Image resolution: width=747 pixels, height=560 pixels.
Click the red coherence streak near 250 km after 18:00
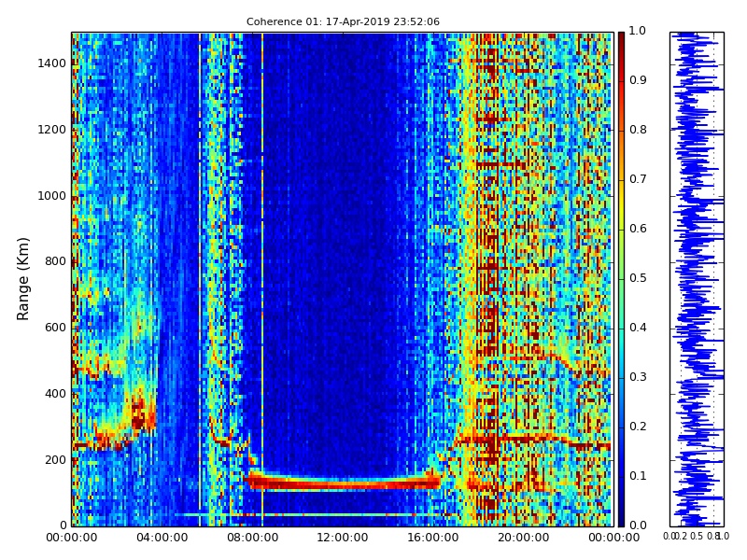531,441
